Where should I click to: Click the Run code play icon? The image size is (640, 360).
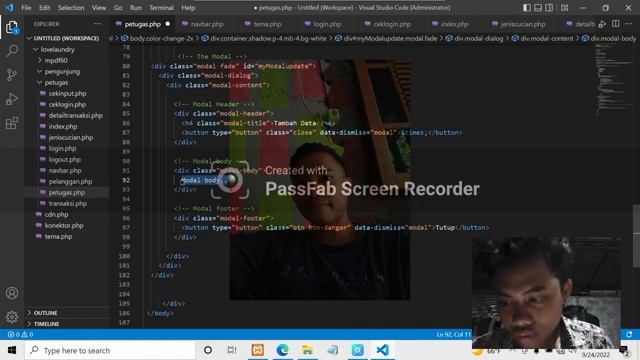[602, 24]
